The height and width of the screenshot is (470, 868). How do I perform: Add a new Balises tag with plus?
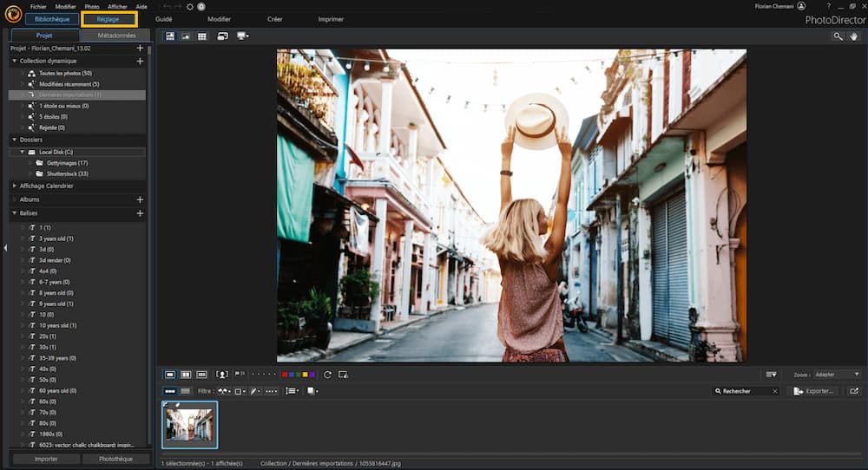pyautogui.click(x=140, y=212)
